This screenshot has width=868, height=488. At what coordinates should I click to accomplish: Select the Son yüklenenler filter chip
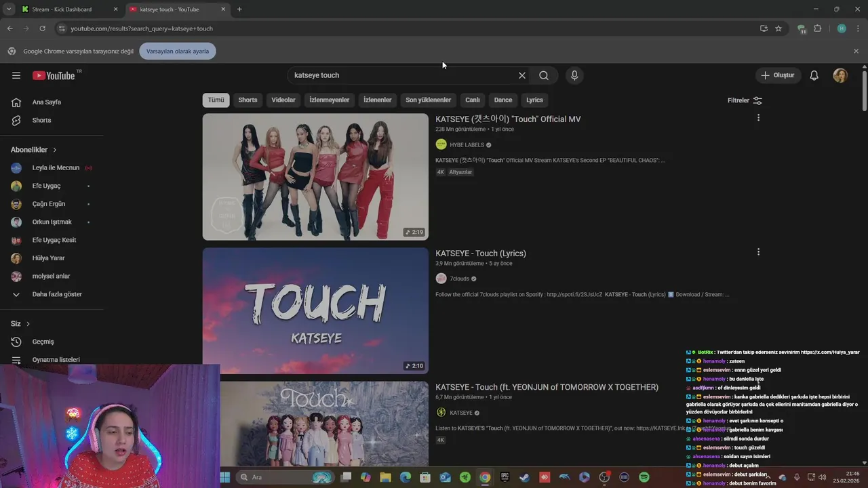[x=429, y=100]
